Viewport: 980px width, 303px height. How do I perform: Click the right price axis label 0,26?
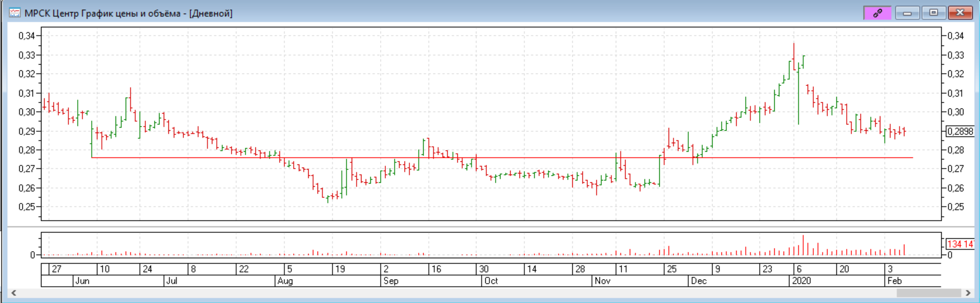pos(955,188)
